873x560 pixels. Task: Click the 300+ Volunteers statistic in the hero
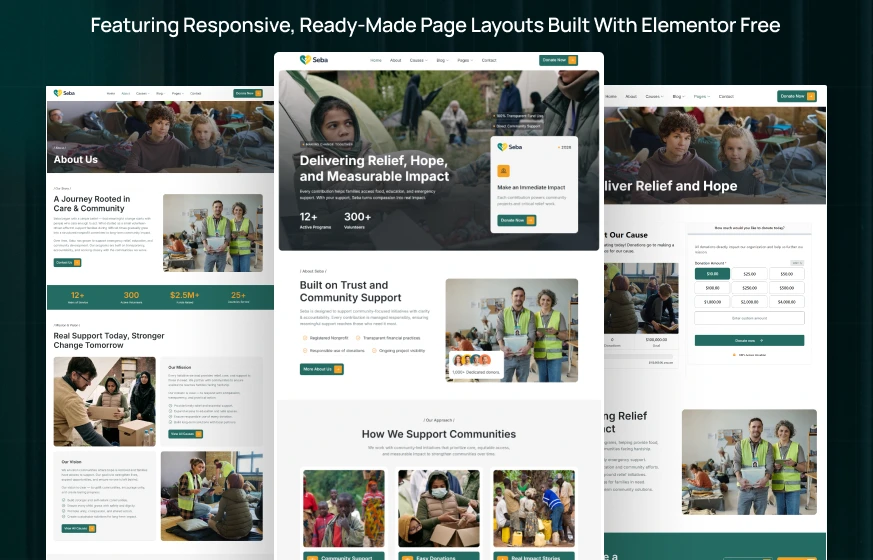coord(357,220)
